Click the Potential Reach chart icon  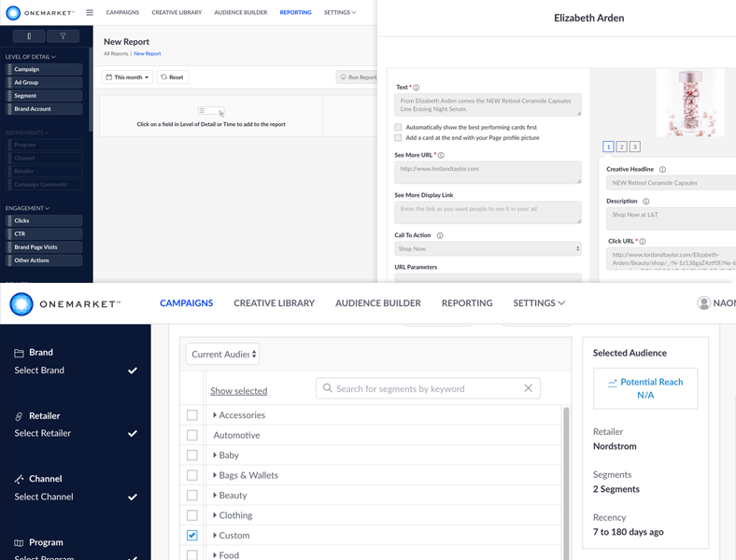[x=612, y=383]
